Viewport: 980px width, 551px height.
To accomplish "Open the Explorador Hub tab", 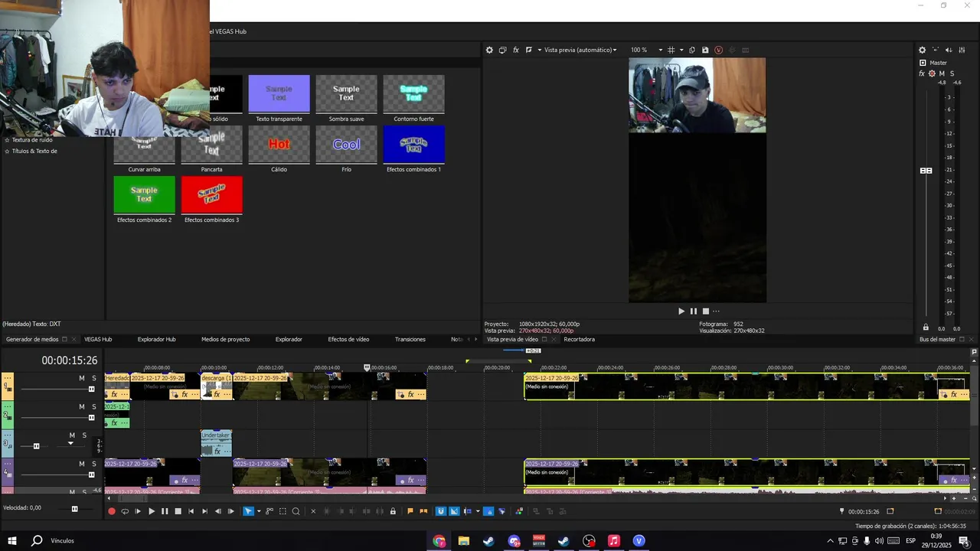I will [x=156, y=339].
